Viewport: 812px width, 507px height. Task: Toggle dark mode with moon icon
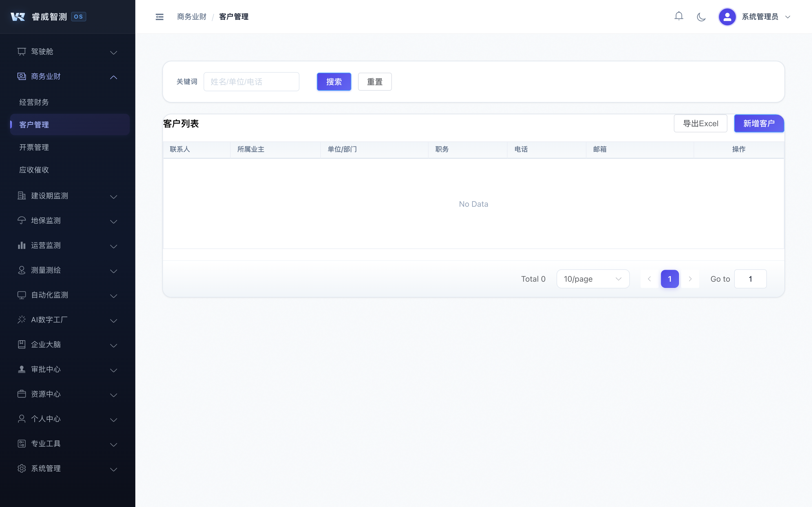tap(701, 17)
